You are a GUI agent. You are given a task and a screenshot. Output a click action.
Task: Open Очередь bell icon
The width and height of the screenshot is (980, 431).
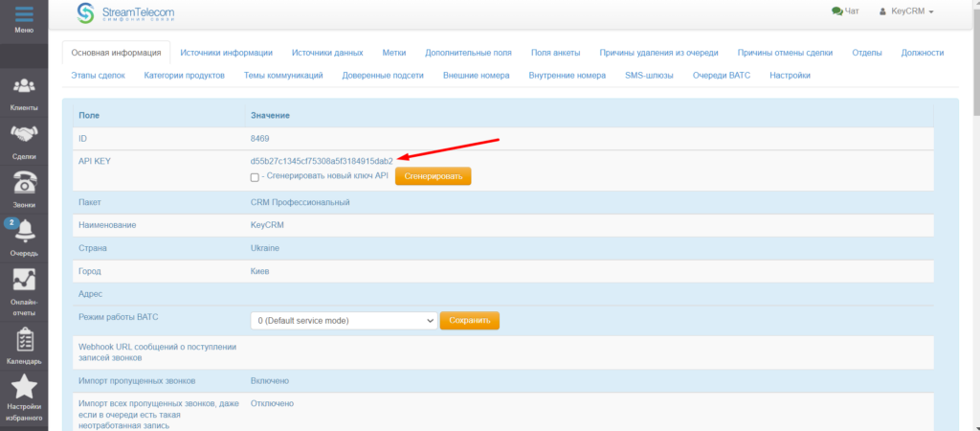pos(24,230)
